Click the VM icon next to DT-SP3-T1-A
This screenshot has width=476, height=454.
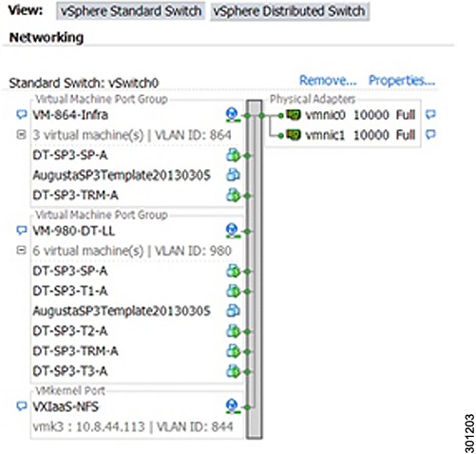point(233,291)
